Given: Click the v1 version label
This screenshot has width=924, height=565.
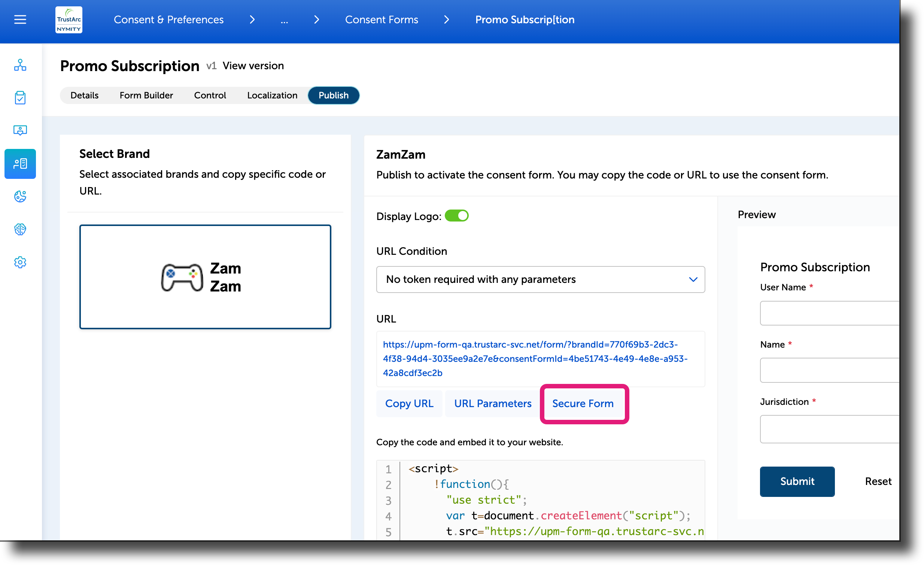Looking at the screenshot, I should tap(212, 66).
